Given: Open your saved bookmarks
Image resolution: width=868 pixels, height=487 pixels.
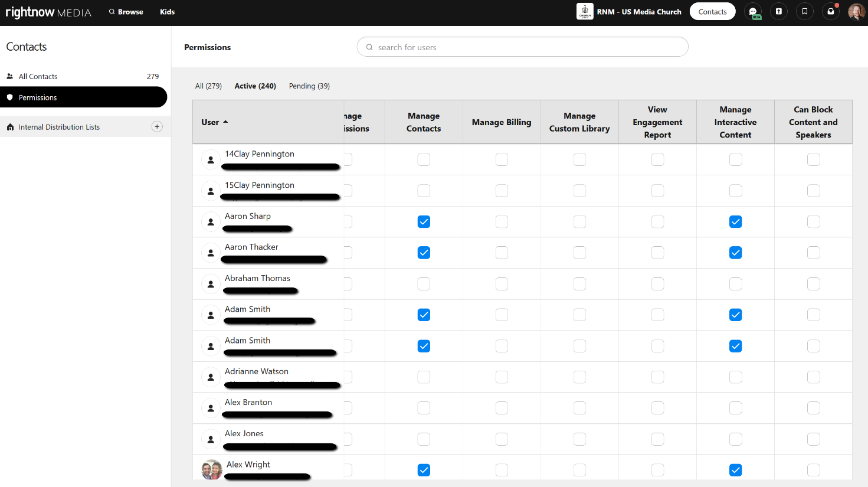Looking at the screenshot, I should coord(805,11).
